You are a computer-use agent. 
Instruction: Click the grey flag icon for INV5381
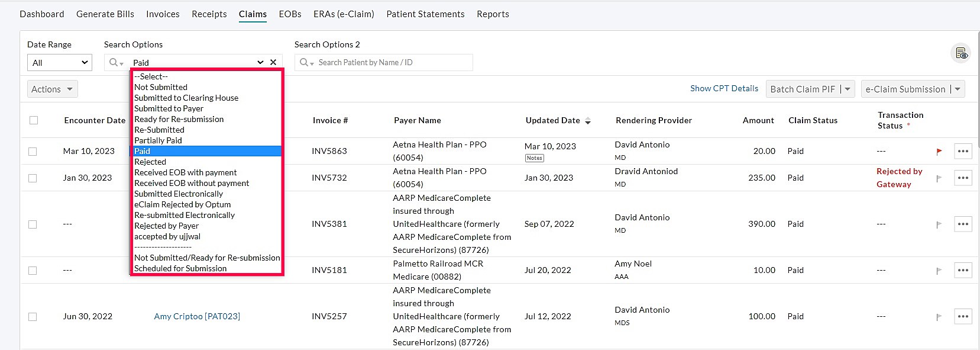tap(939, 224)
